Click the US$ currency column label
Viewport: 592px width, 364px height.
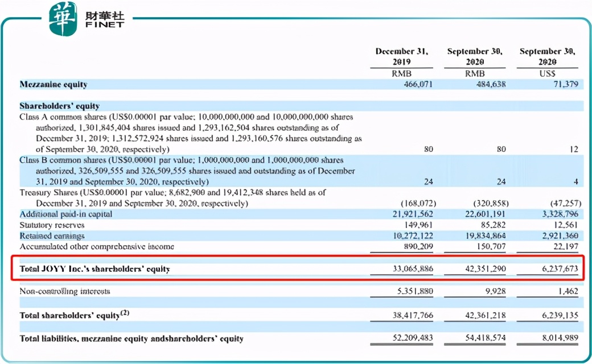click(x=547, y=73)
